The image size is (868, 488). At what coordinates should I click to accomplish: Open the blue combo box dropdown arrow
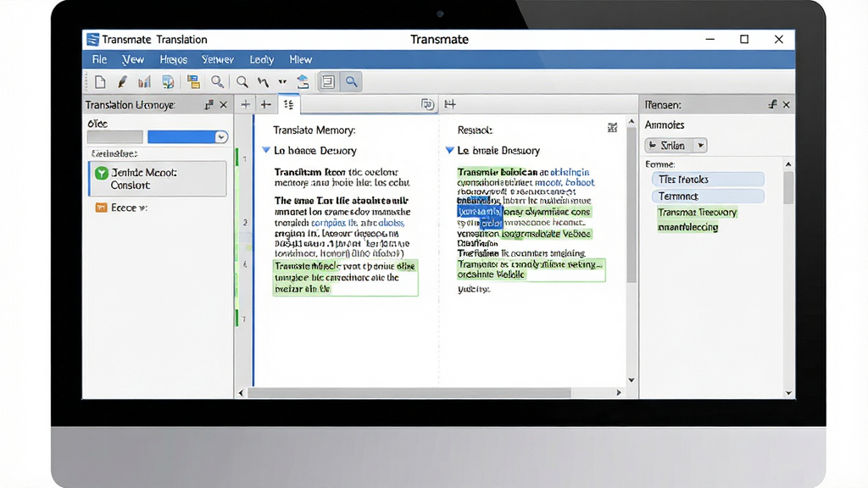click(x=221, y=136)
